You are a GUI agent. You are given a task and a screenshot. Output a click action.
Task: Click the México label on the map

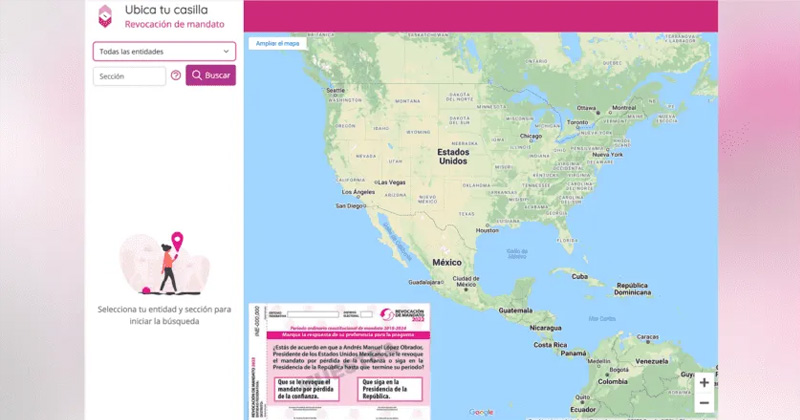pyautogui.click(x=447, y=262)
